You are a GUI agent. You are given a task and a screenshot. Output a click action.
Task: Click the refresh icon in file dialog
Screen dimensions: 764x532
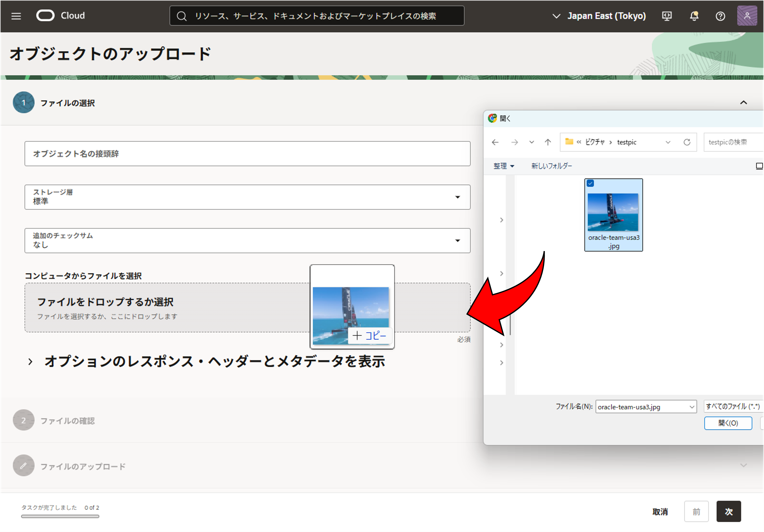click(687, 142)
